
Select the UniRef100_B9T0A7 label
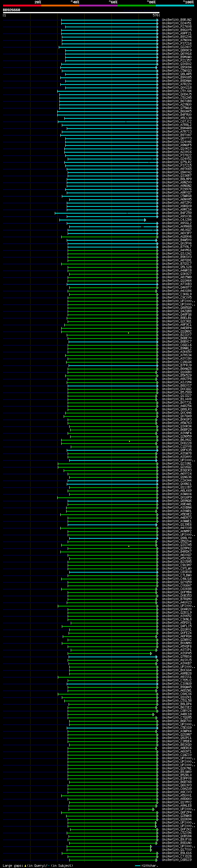(x=177, y=135)
